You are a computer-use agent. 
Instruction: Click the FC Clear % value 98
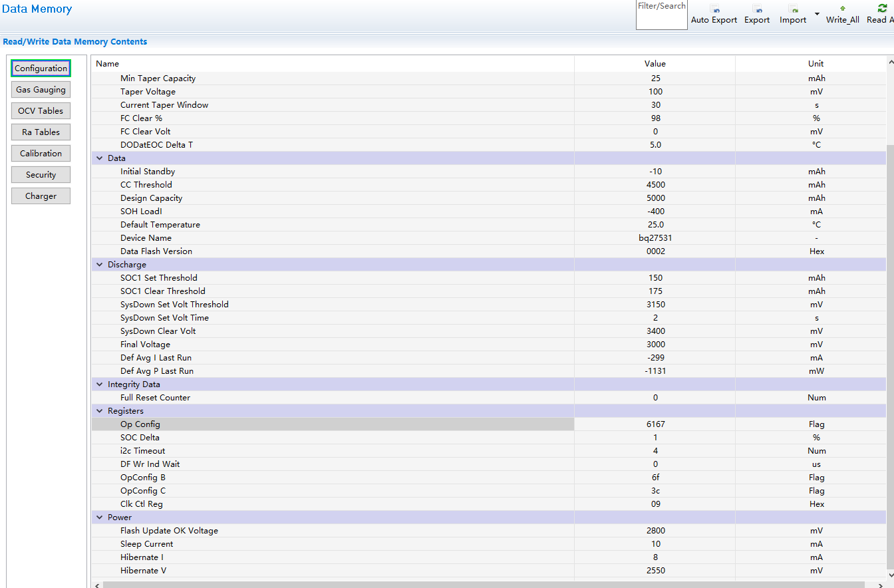[x=655, y=118]
